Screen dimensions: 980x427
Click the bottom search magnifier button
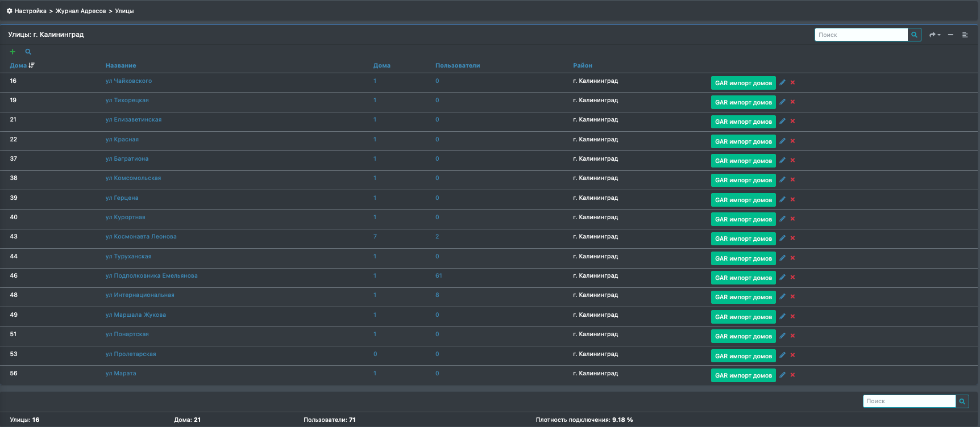(962, 401)
